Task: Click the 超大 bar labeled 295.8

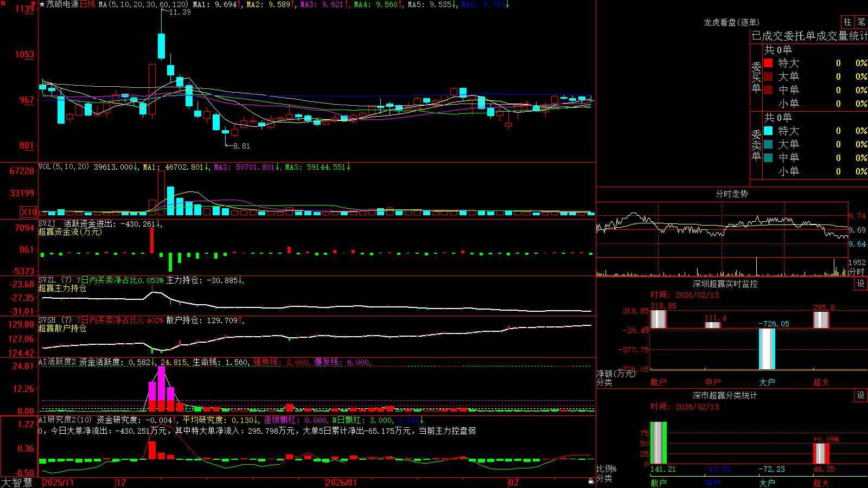Action: pyautogui.click(x=821, y=320)
